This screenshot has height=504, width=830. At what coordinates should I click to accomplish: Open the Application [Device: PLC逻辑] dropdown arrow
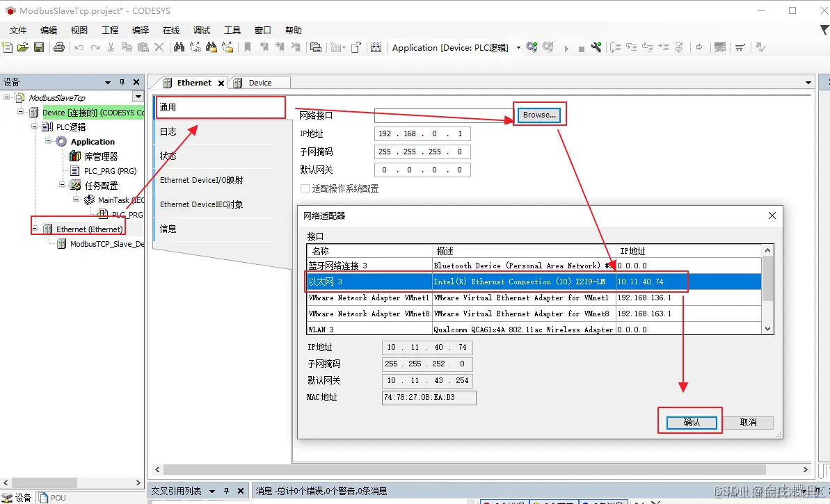click(518, 47)
